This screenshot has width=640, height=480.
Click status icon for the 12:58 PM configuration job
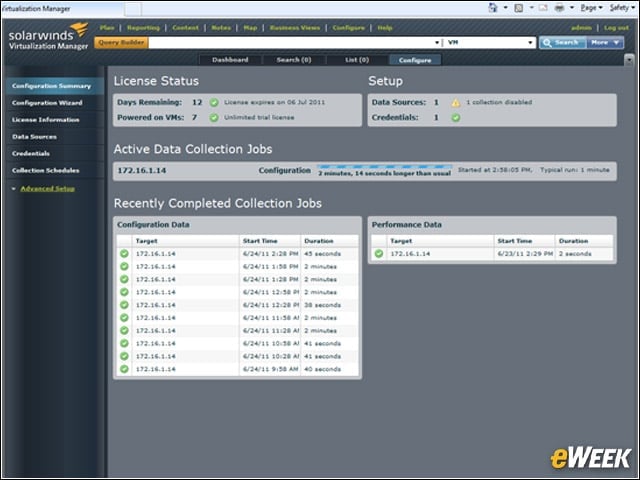[124, 292]
